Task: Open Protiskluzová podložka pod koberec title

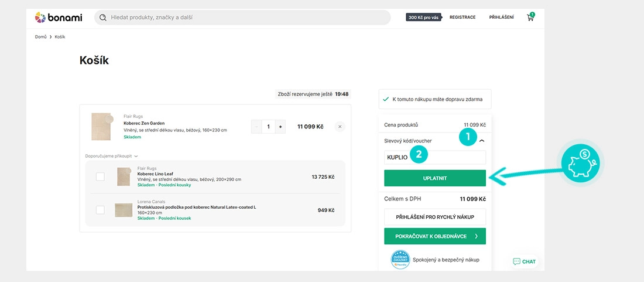Action: coord(196,207)
